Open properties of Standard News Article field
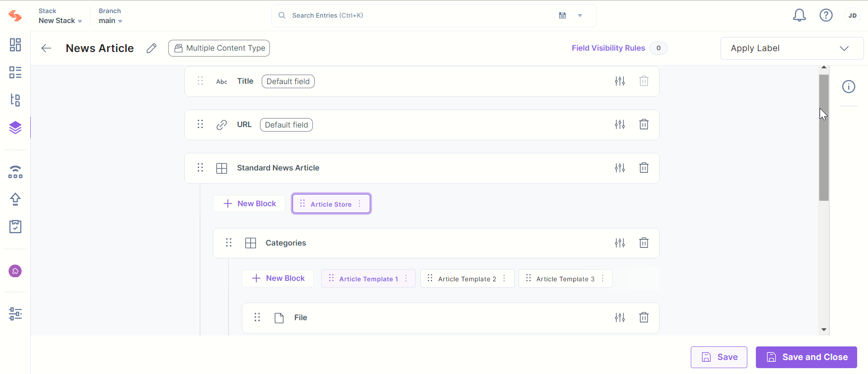The image size is (868, 374). point(620,168)
